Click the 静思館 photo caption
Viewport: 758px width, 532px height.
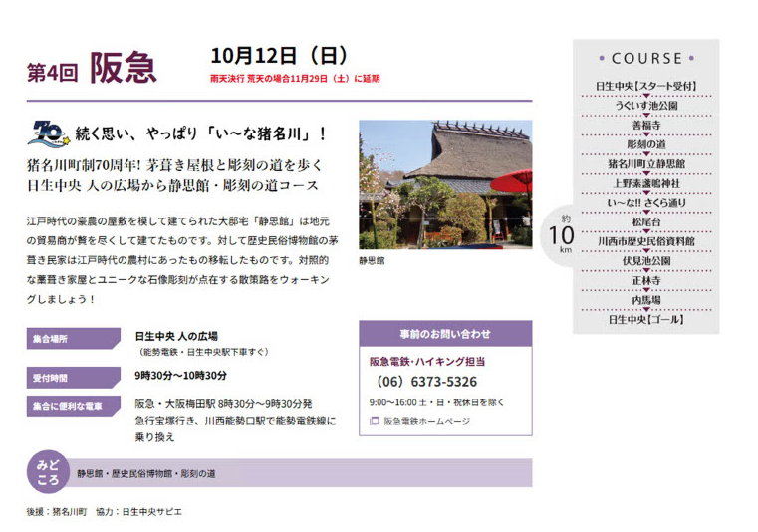click(372, 261)
